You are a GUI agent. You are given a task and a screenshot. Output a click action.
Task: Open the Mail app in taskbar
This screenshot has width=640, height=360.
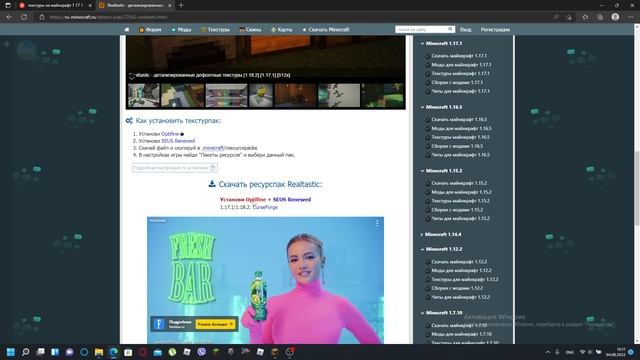(x=158, y=352)
